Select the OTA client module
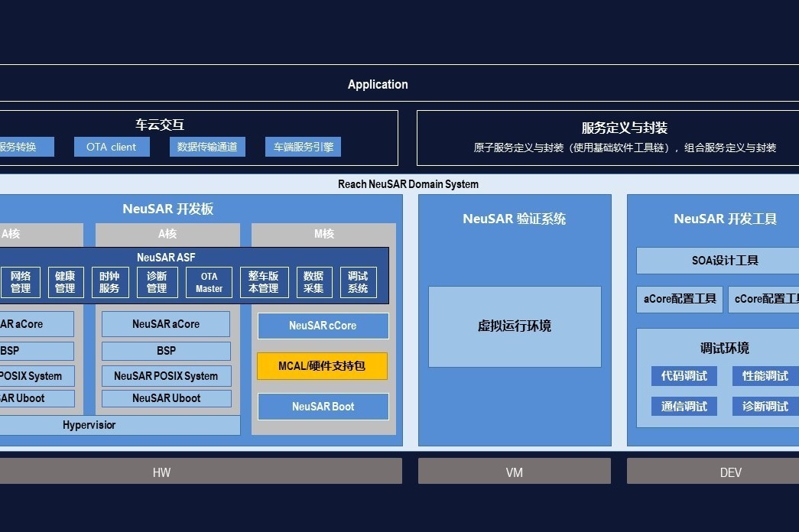The width and height of the screenshot is (799, 532). pyautogui.click(x=112, y=147)
